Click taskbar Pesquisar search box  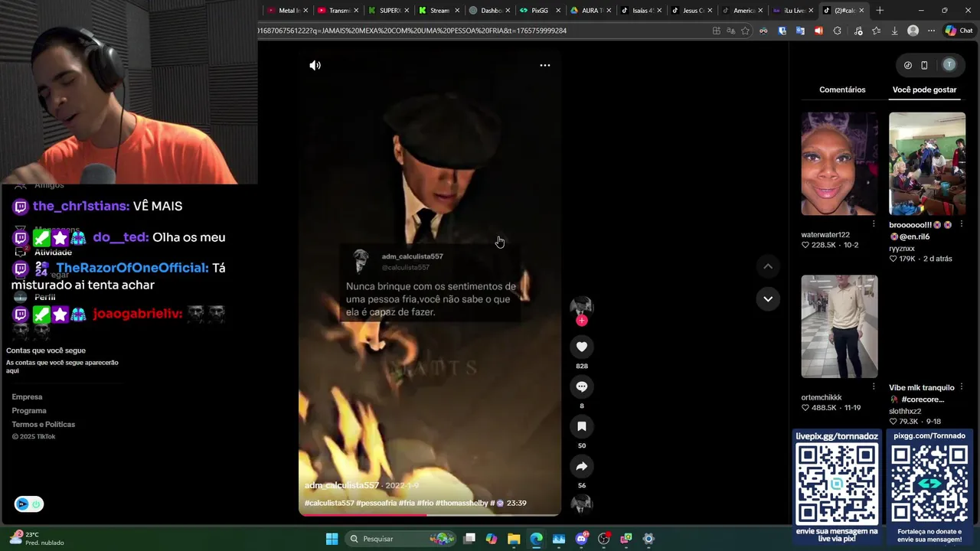(x=400, y=539)
